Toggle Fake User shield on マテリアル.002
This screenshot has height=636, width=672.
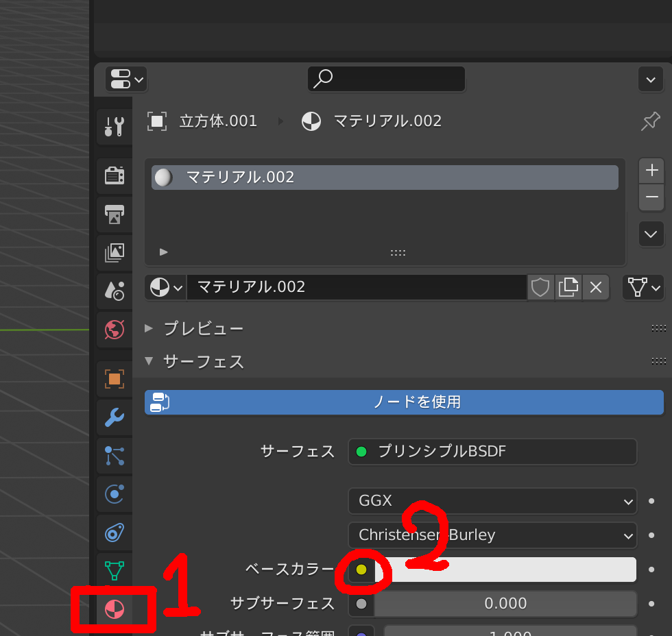point(540,287)
